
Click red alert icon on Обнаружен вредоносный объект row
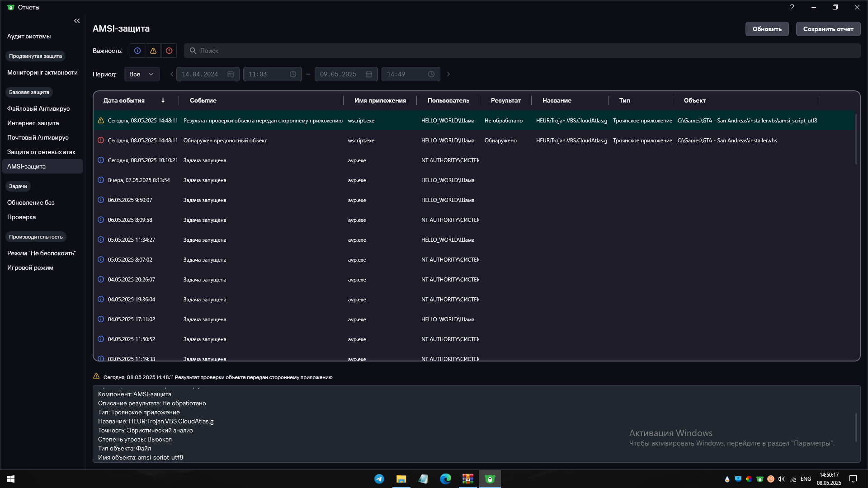(x=101, y=140)
